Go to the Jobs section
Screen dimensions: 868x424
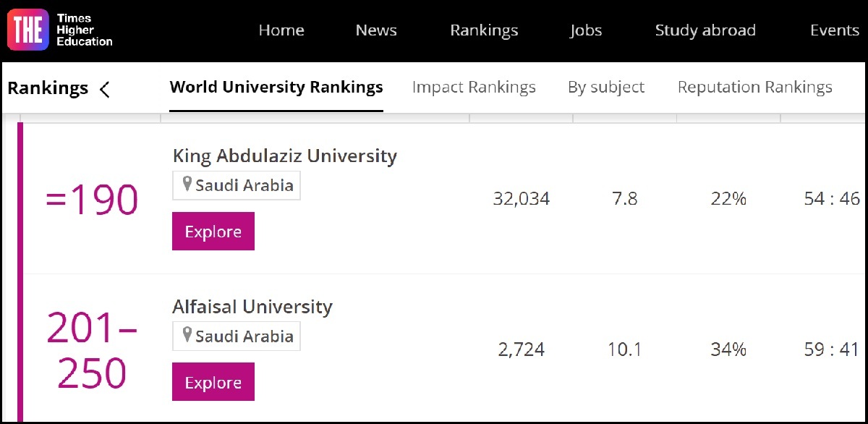coord(586,30)
